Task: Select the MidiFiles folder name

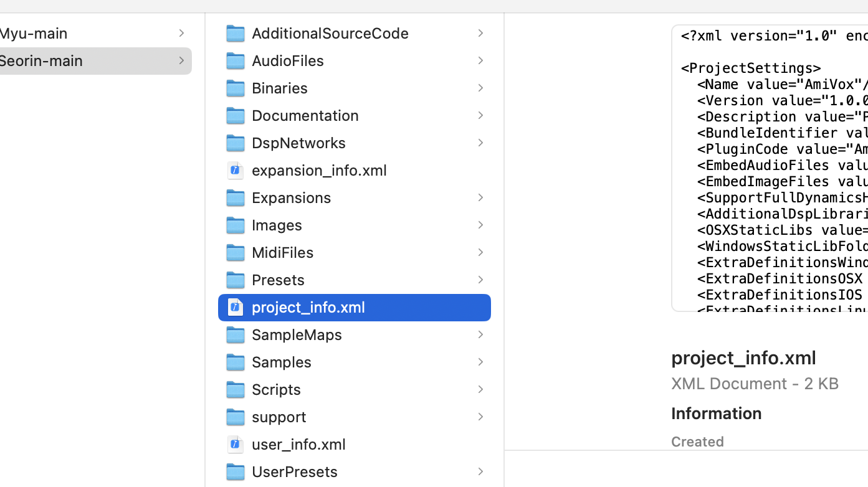Action: (x=282, y=252)
